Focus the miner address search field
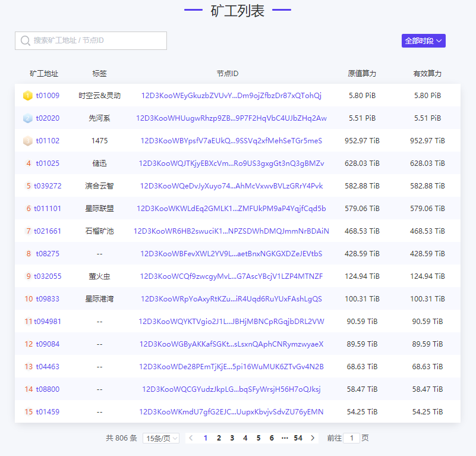 coord(91,40)
